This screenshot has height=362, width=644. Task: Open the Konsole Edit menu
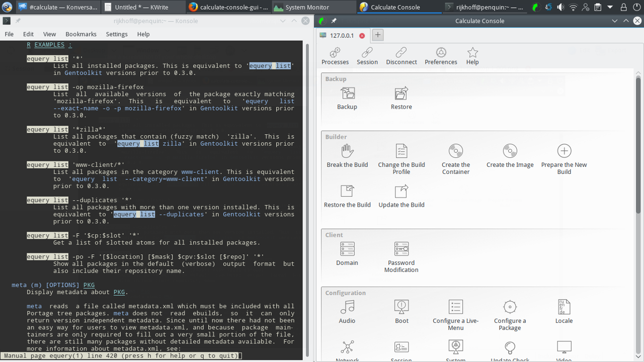28,34
